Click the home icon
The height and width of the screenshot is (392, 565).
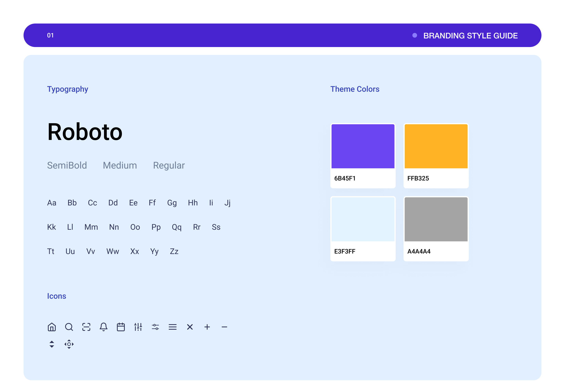(x=52, y=327)
